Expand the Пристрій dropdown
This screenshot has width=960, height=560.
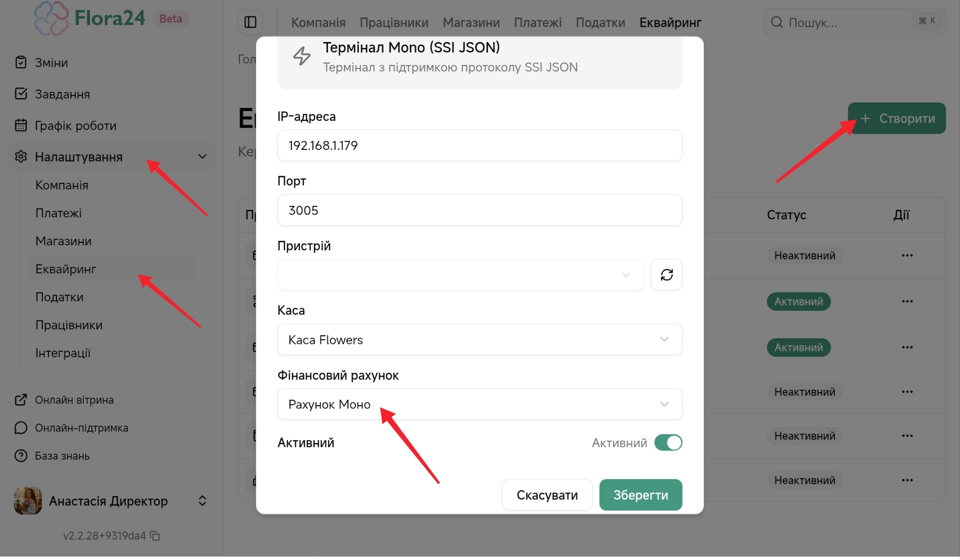tap(460, 275)
